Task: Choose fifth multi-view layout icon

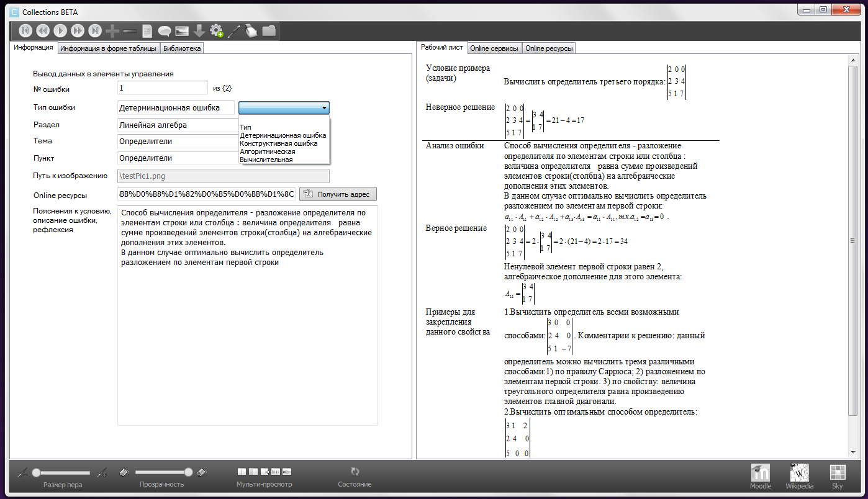Action: point(287,472)
